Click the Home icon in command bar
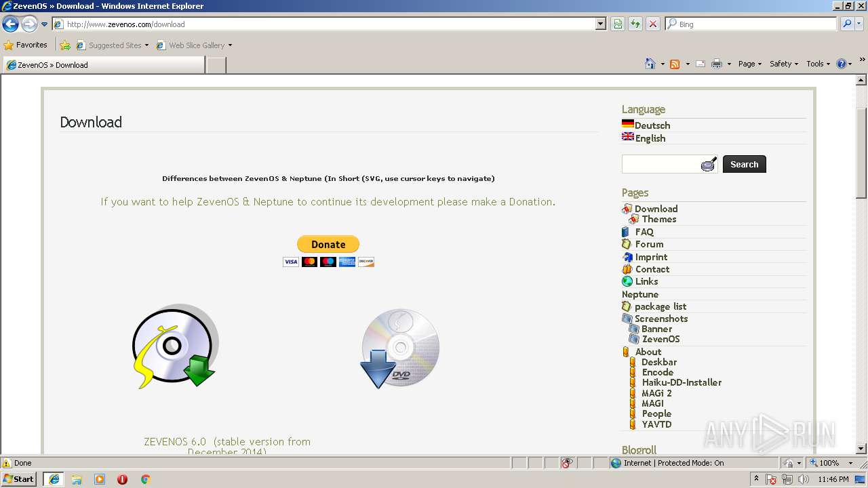Viewport: 868px width, 488px height. pos(650,64)
